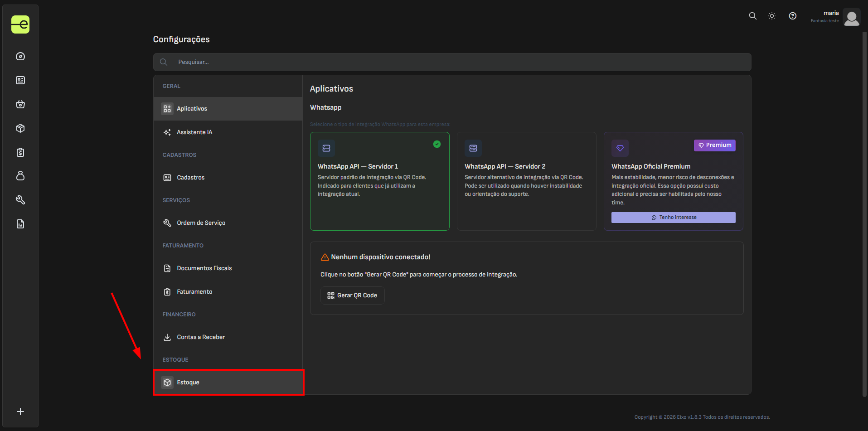Open the Aplicativos settings section
868x431 pixels.
(228, 109)
